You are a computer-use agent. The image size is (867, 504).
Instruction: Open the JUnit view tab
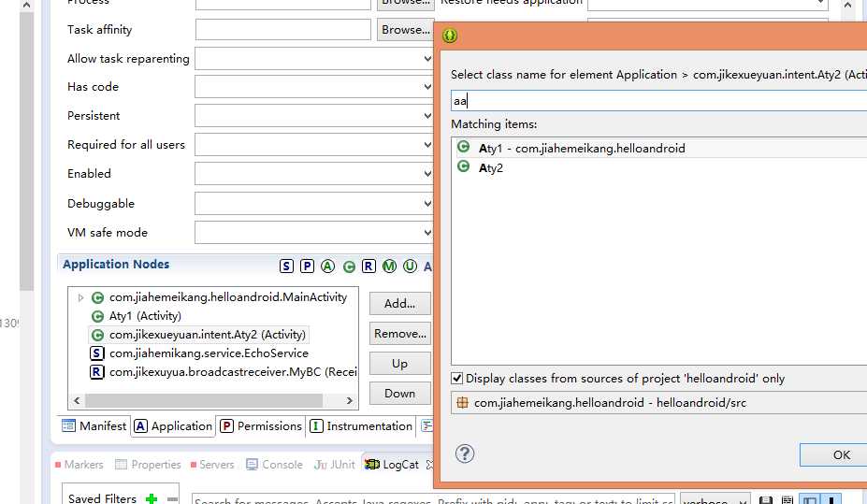[335, 465]
